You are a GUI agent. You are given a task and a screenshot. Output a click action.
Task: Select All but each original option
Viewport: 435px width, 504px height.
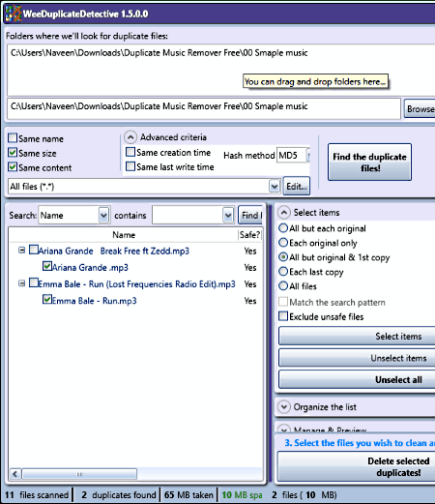click(x=283, y=228)
